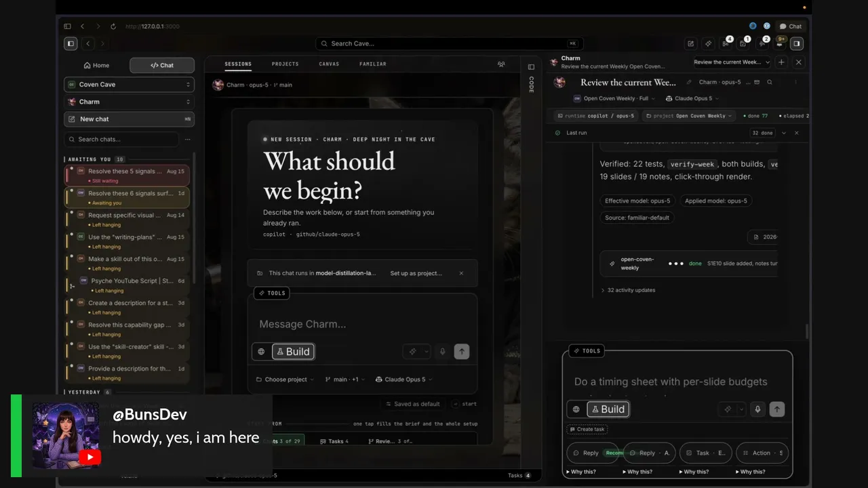Click the panel icon above the CODE label

pyautogui.click(x=531, y=66)
